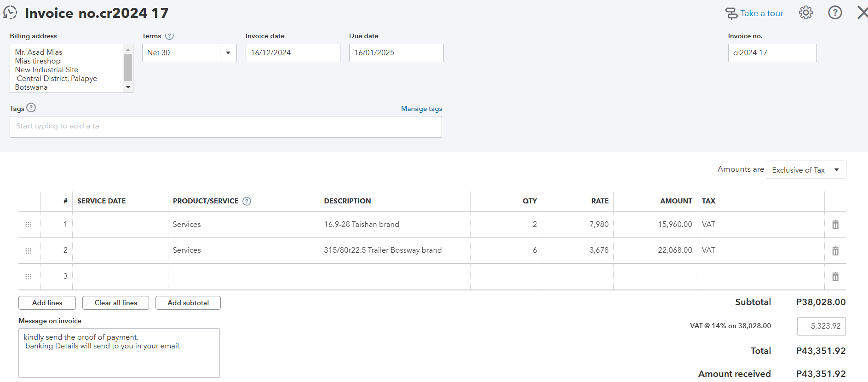Click the Net 30 terms field
The width and height of the screenshot is (868, 382).
tap(181, 53)
